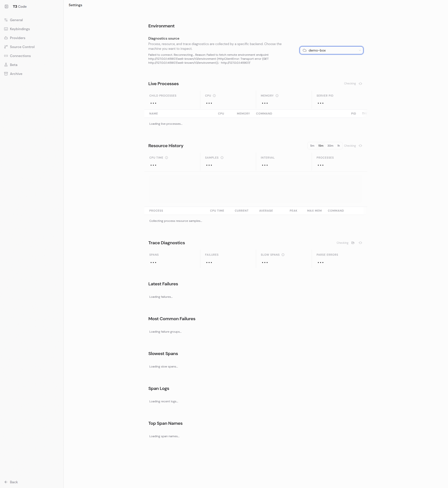Viewport: 448px width, 488px height.
Task: Open trace folder icon in Trace Diagnostics
Action: 353,243
